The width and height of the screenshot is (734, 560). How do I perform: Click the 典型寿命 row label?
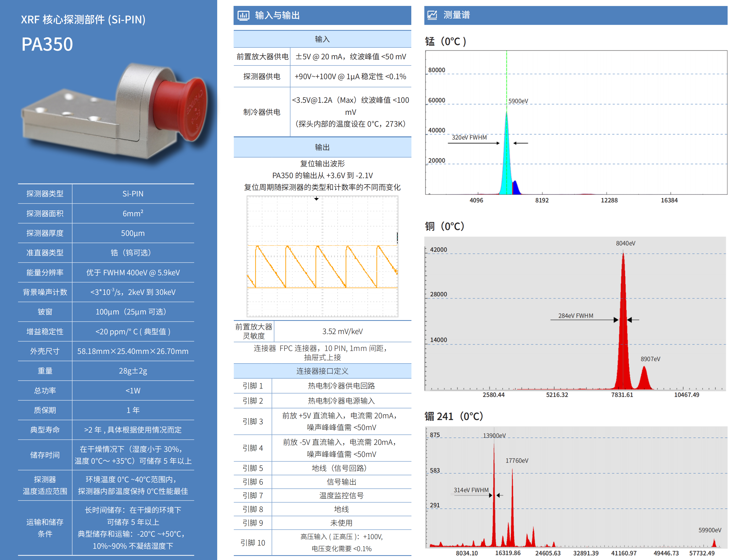click(45, 430)
